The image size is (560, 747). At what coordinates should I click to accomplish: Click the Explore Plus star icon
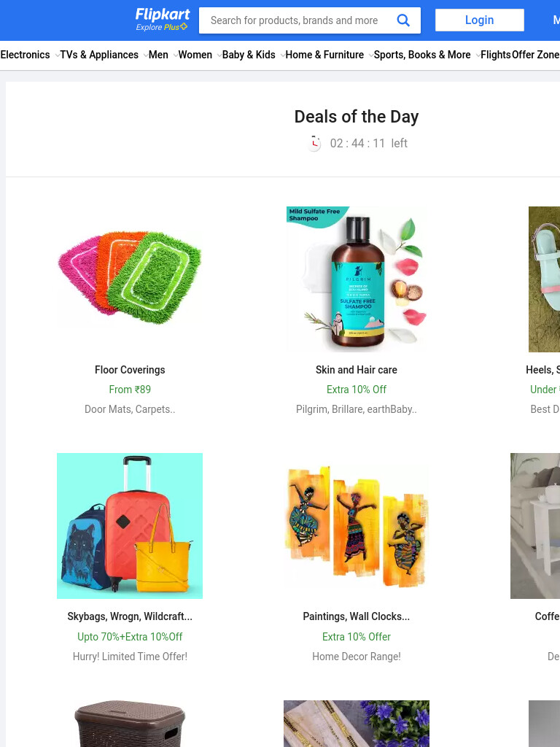184,27
